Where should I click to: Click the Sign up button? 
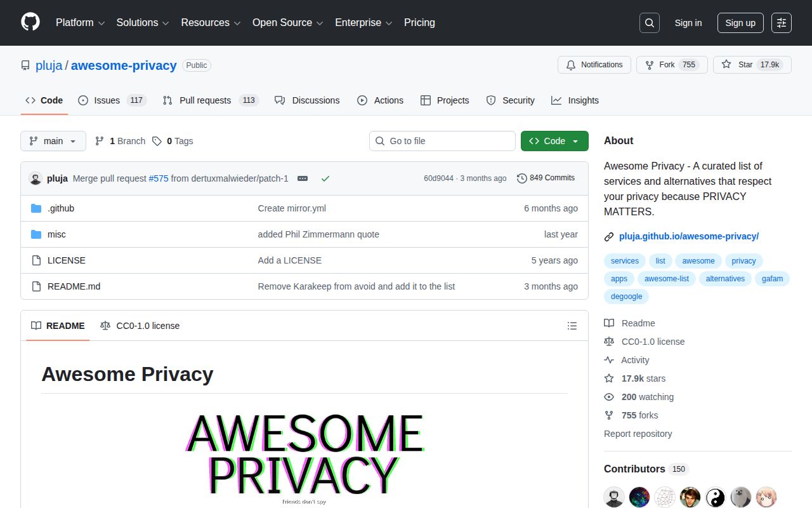[x=740, y=23]
